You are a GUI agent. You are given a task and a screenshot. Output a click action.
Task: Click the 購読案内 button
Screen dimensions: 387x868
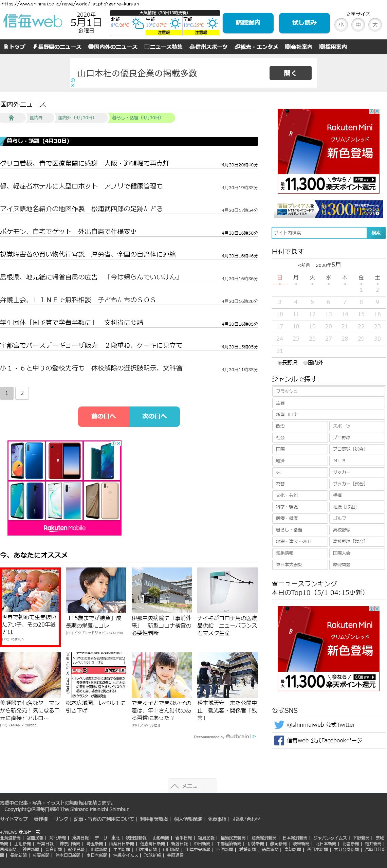pos(248,23)
